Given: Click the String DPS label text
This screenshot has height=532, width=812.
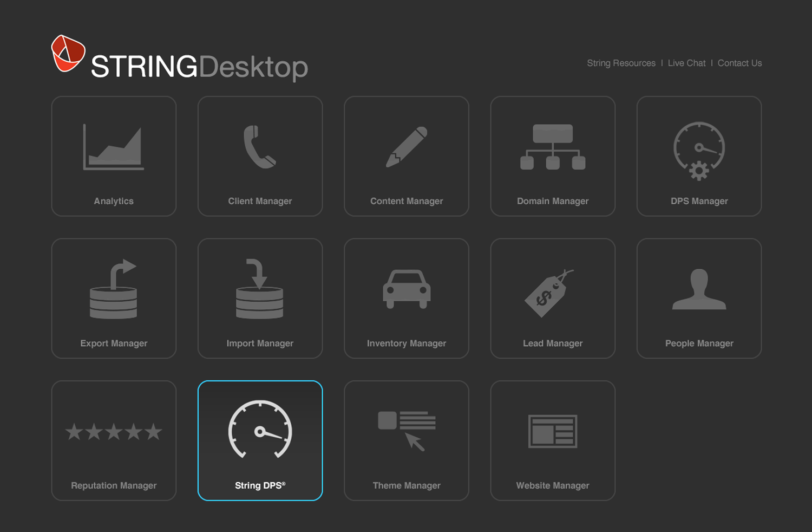Looking at the screenshot, I should [260, 485].
